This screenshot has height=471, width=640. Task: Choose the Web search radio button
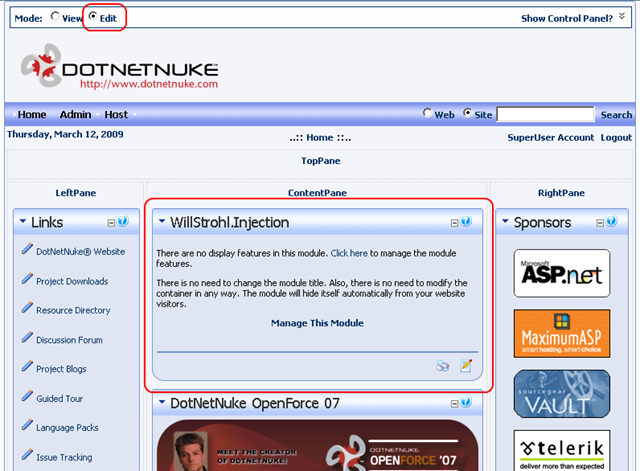[x=428, y=114]
